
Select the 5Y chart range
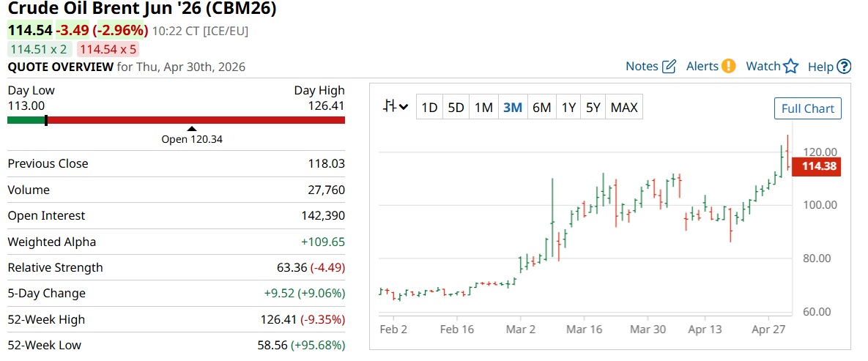tap(593, 108)
